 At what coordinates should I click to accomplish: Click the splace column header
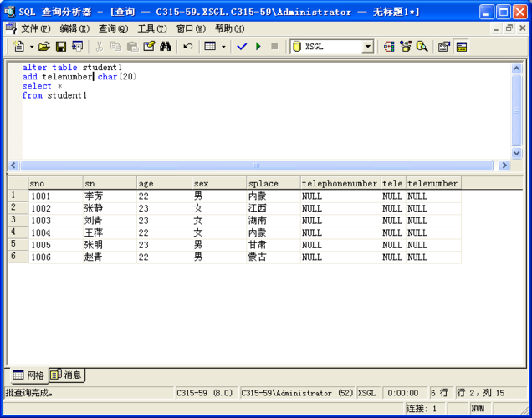[x=274, y=183]
